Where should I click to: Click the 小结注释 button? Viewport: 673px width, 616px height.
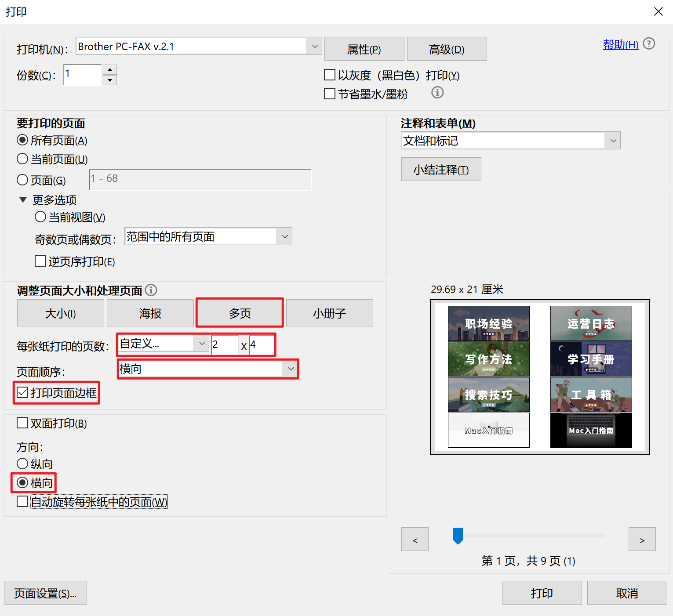coord(441,169)
